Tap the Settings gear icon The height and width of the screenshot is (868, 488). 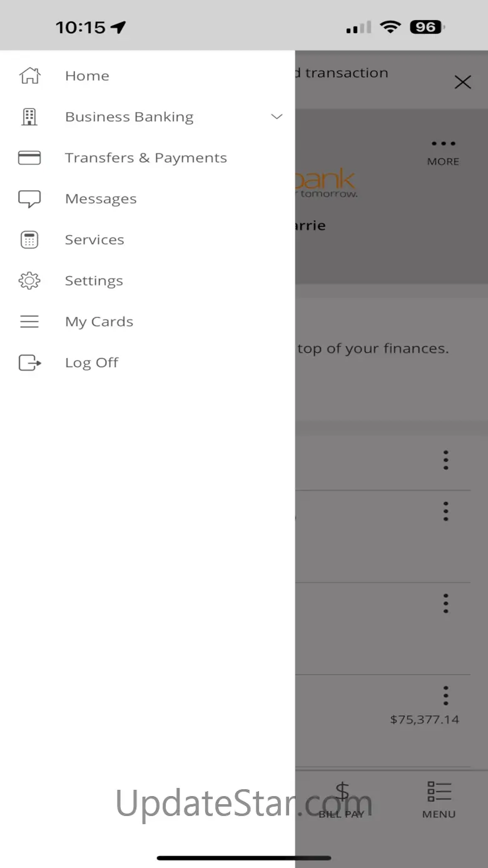[x=29, y=281]
